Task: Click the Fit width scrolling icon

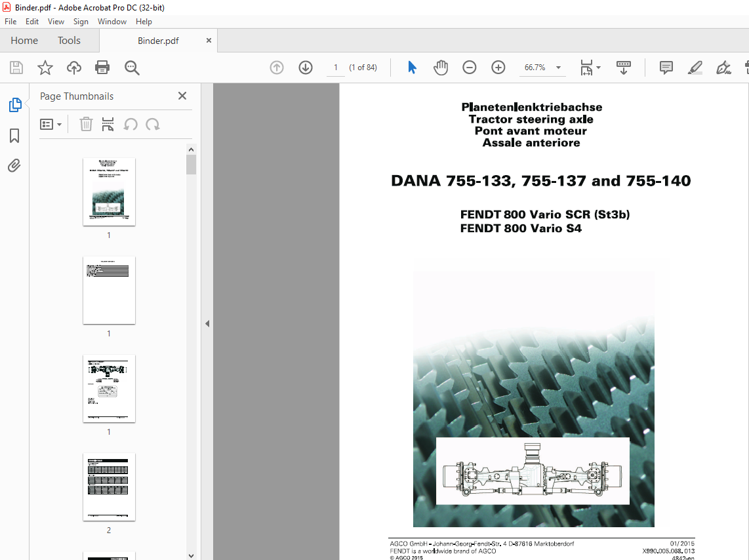Action: (x=586, y=68)
